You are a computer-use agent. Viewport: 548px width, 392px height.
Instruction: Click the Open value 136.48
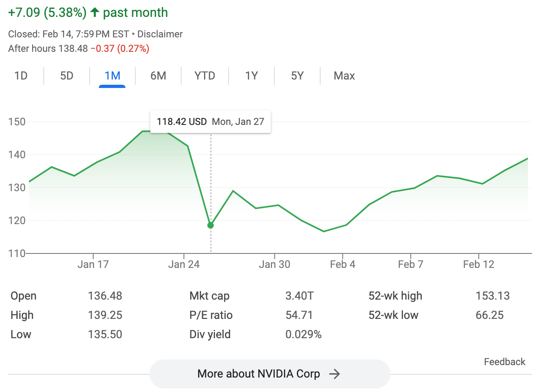pyautogui.click(x=105, y=296)
